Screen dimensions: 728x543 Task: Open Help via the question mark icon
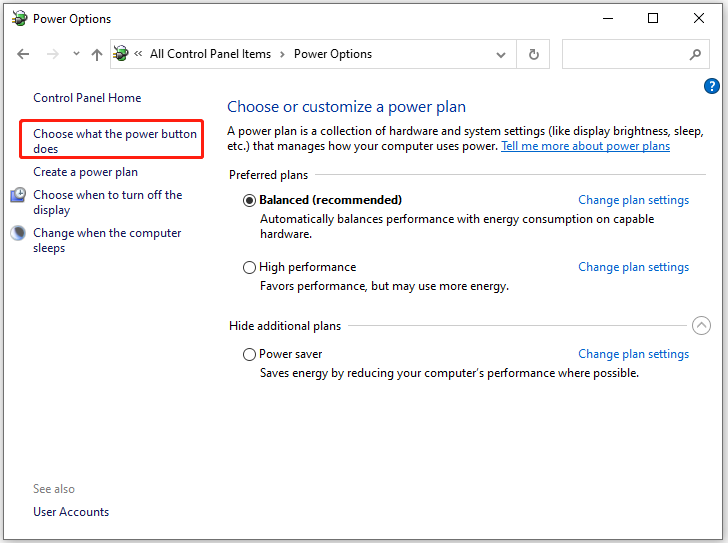711,86
